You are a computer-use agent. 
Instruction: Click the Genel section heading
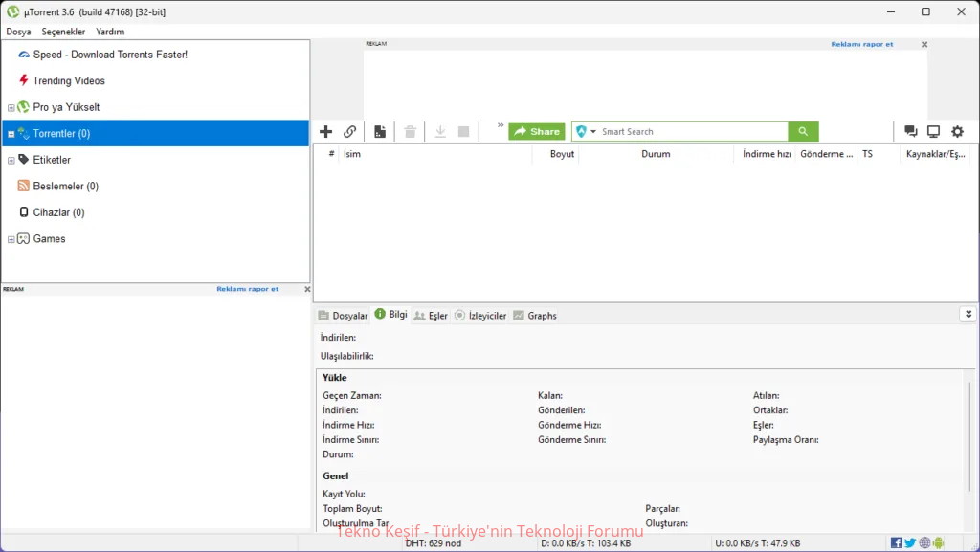coord(336,475)
